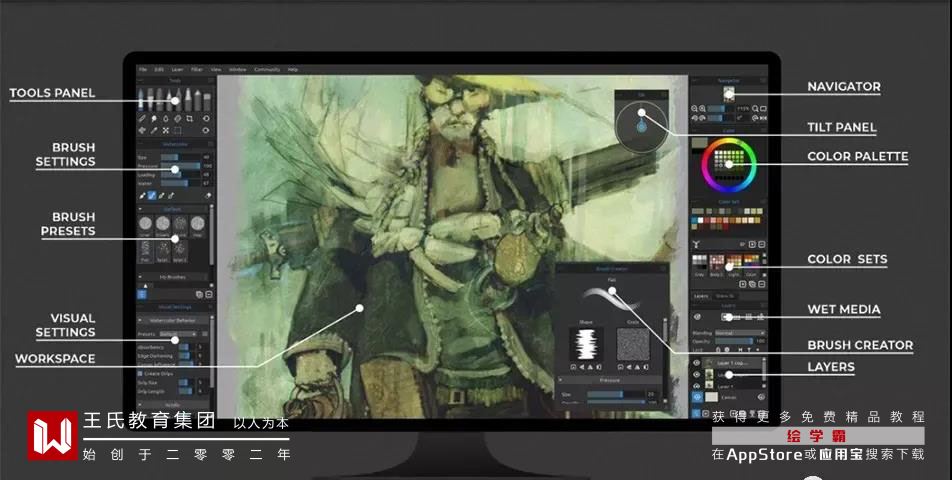The width and height of the screenshot is (952, 480).
Task: Click the highlighted paint mode icon under brush sliders
Action: tap(152, 195)
